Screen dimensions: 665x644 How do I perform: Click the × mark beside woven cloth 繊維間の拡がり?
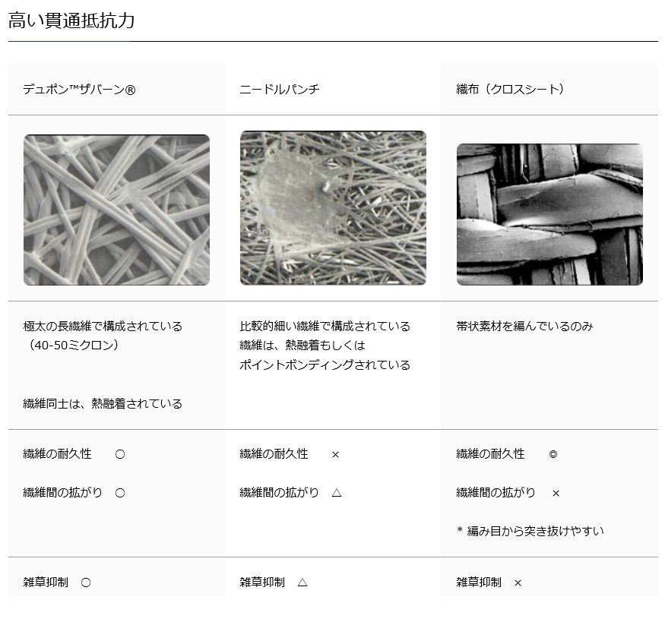(556, 493)
